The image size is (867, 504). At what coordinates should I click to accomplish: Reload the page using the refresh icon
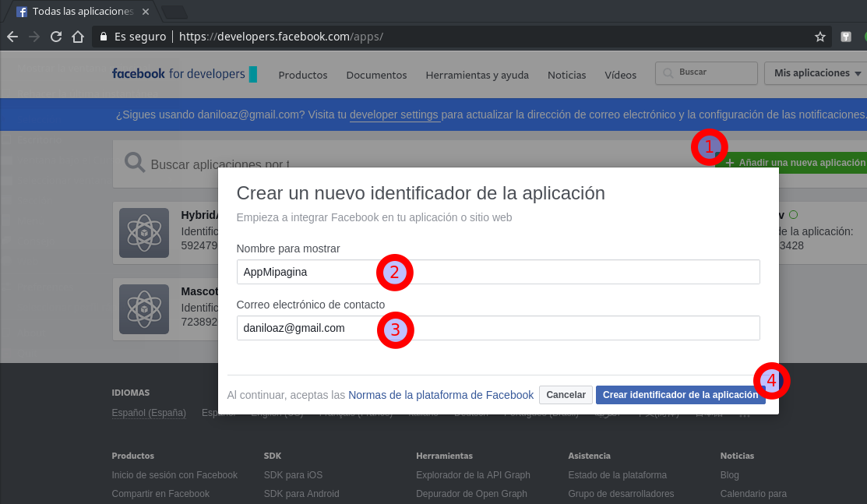56,37
